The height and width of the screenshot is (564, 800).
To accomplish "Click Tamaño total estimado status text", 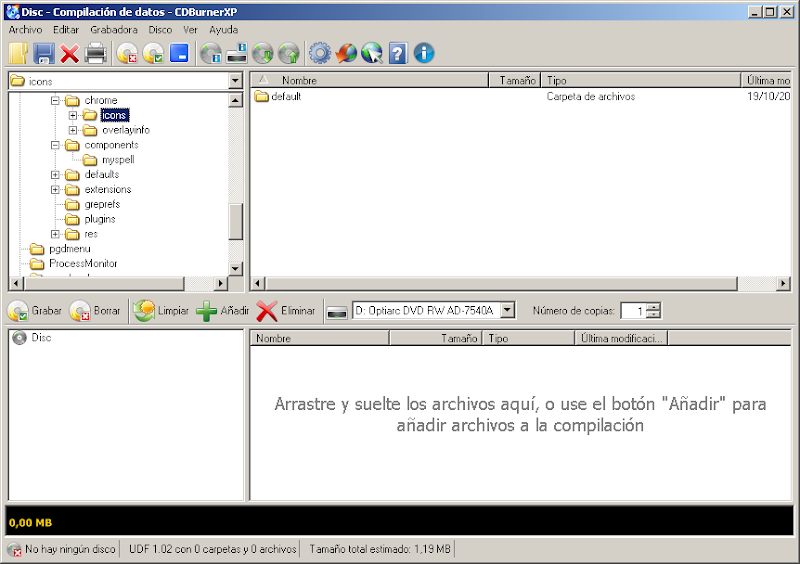I will (380, 549).
